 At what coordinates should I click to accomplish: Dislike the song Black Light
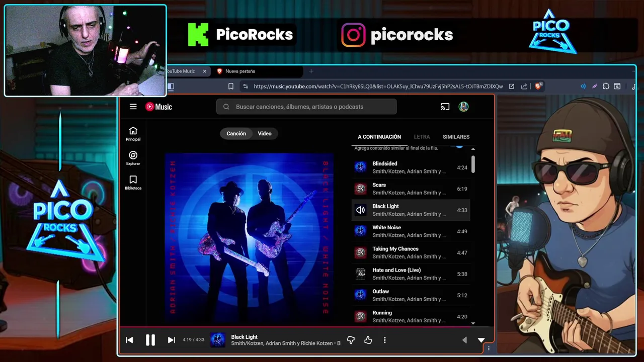pos(351,340)
